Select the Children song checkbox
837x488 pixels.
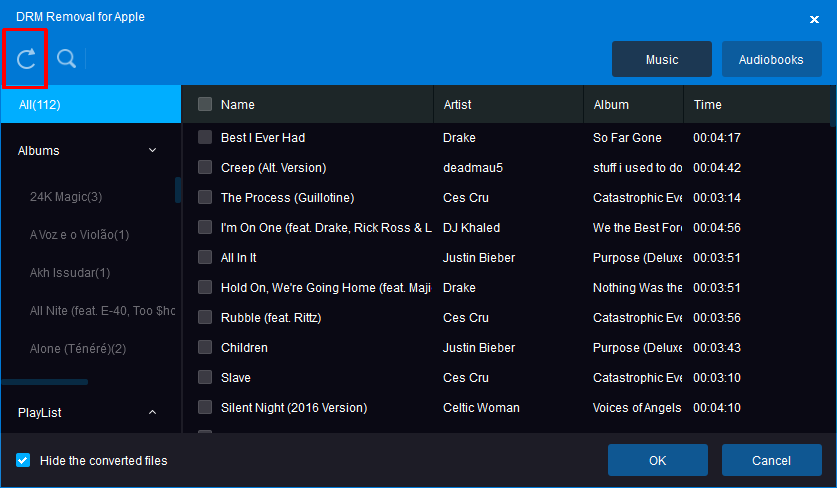[205, 348]
